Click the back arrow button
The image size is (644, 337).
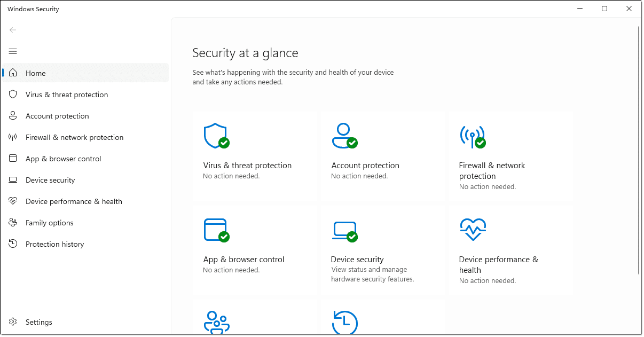pos(13,30)
